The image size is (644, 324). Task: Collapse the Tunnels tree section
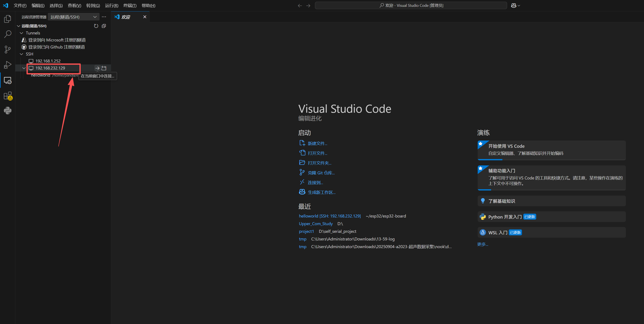[x=22, y=33]
